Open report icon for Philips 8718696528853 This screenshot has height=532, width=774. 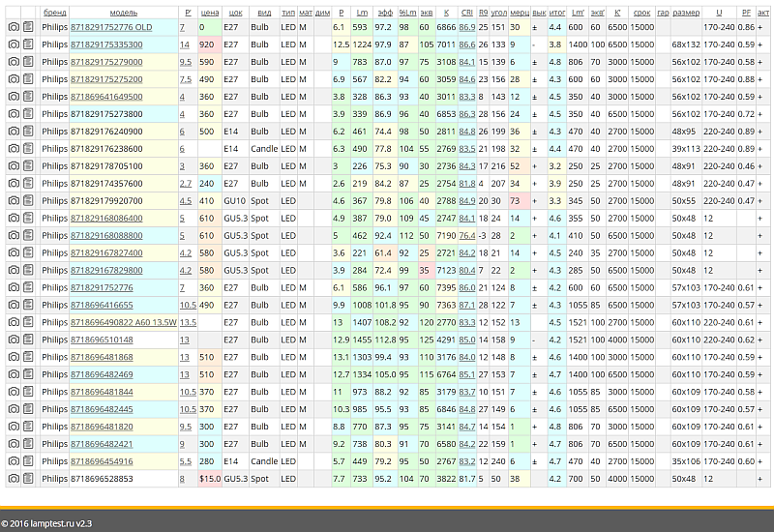tap(28, 479)
